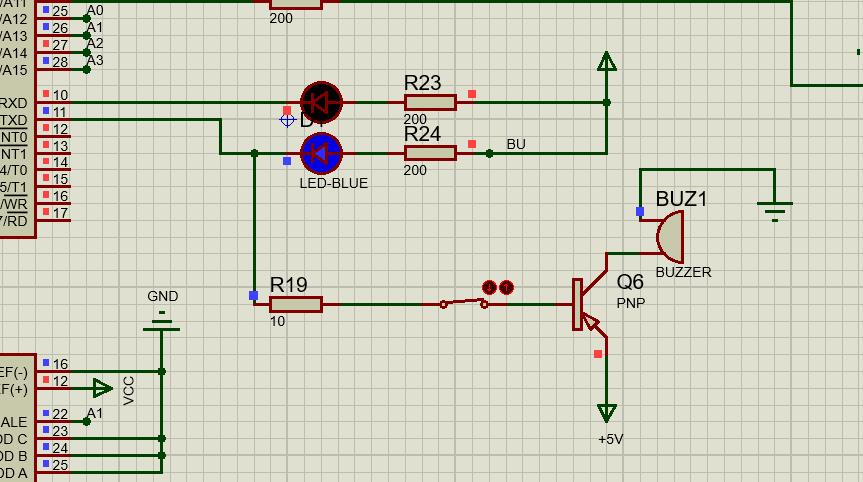Click the A3 net label at pin 28
Image resolution: width=863 pixels, height=482 pixels.
[x=95, y=60]
